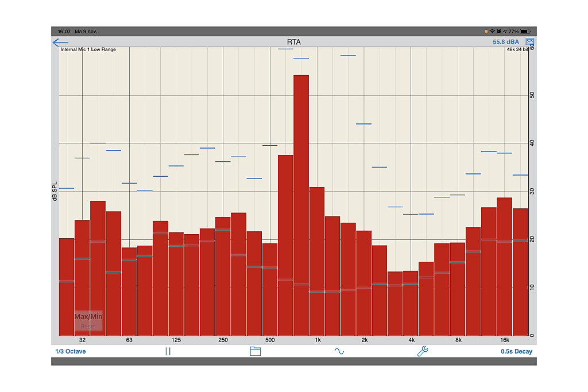
Task: Go back with the blue arrow
Action: click(x=60, y=42)
